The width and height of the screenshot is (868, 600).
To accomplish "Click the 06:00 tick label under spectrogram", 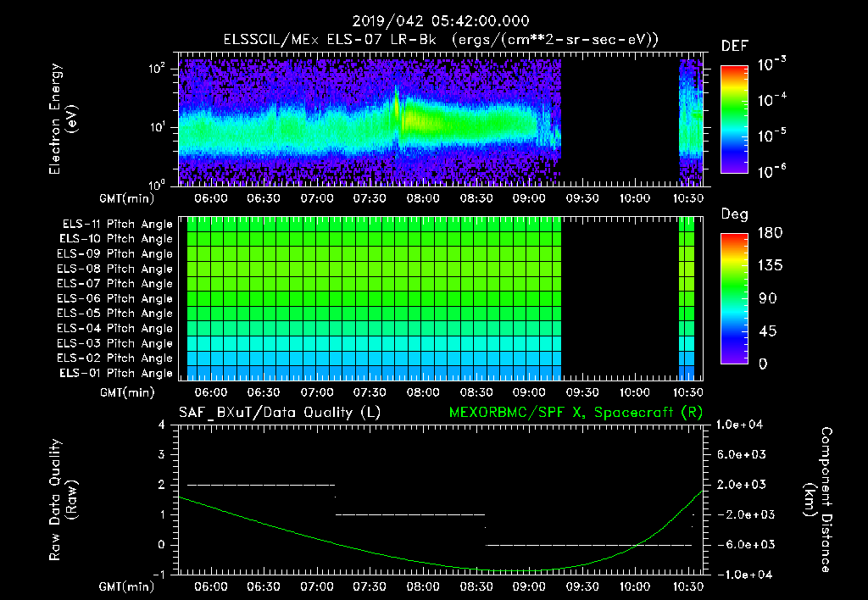I will (x=211, y=198).
